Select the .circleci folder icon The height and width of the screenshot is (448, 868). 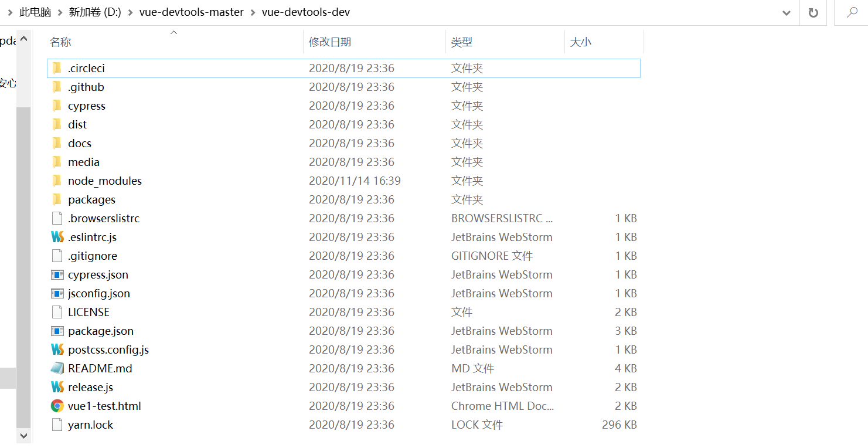tap(57, 68)
